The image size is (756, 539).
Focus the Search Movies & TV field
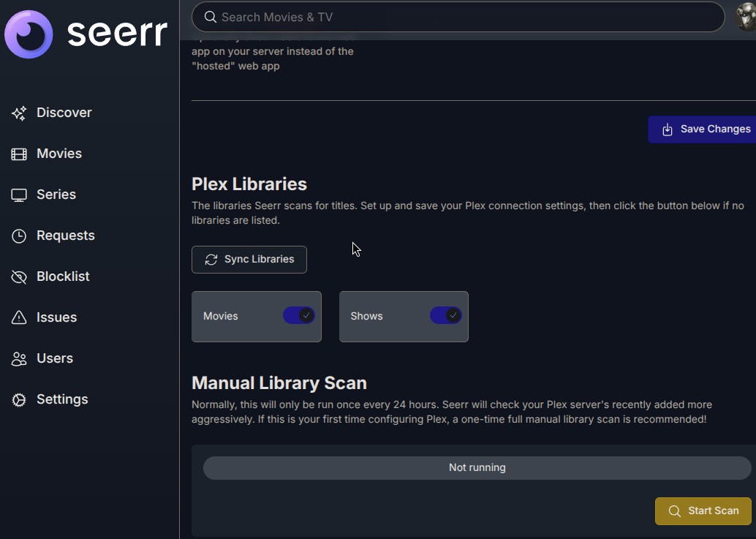point(458,17)
